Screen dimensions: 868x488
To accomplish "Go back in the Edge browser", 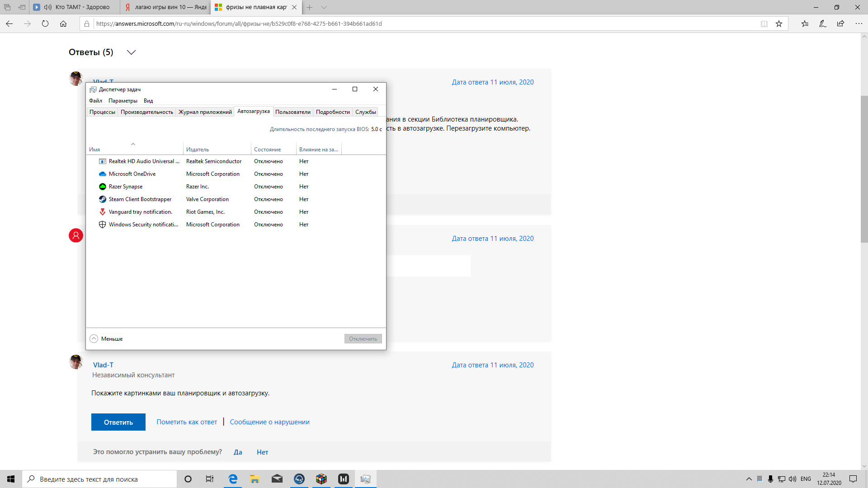I will [9, 24].
